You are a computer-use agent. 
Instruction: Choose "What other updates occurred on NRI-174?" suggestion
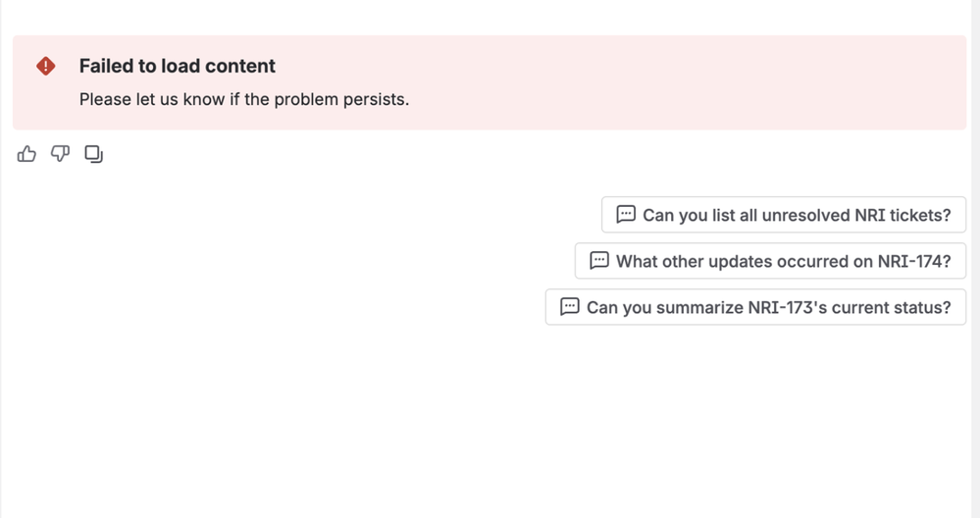point(783,261)
